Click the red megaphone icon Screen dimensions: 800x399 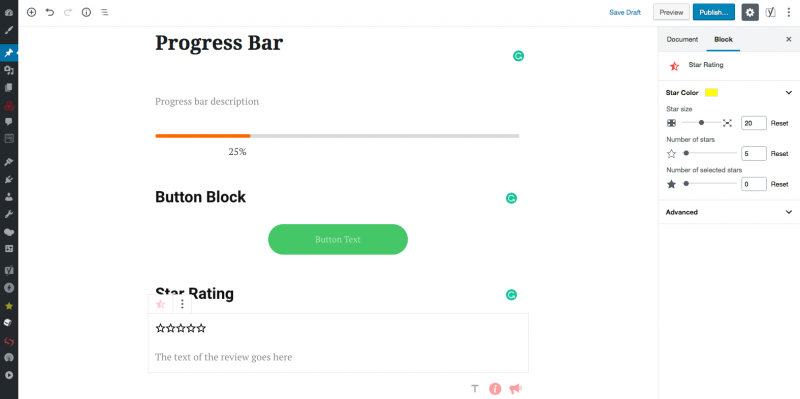515,389
